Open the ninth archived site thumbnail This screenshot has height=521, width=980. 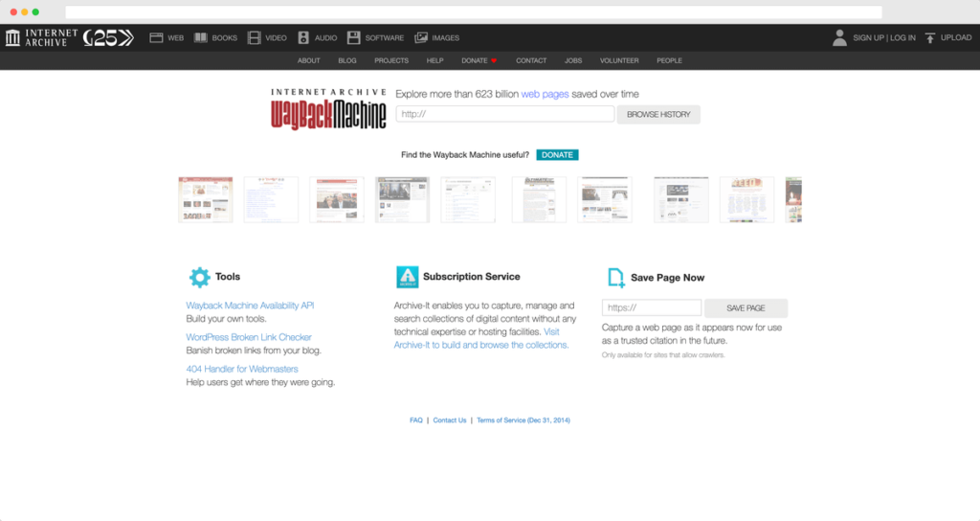pyautogui.click(x=746, y=199)
